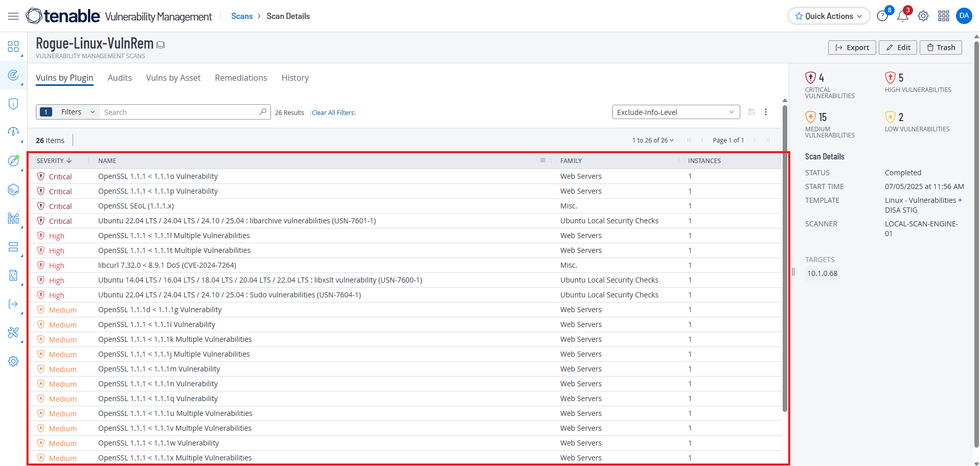Open the NAME column menu icon
The height and width of the screenshot is (466, 980).
[x=543, y=160]
